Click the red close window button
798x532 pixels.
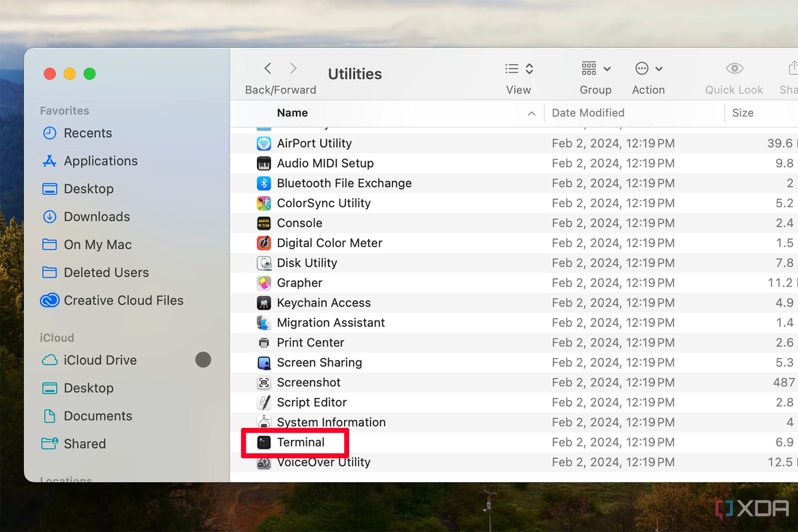[50, 73]
